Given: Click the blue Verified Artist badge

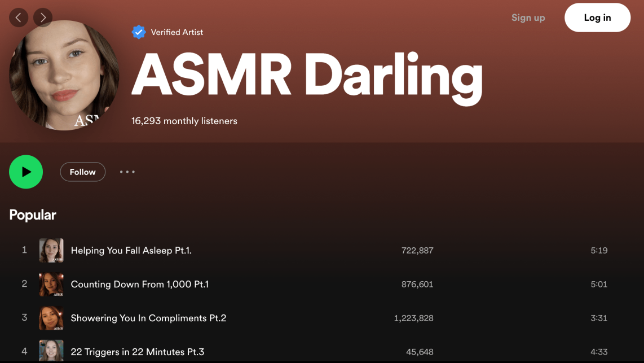Looking at the screenshot, I should (x=139, y=32).
